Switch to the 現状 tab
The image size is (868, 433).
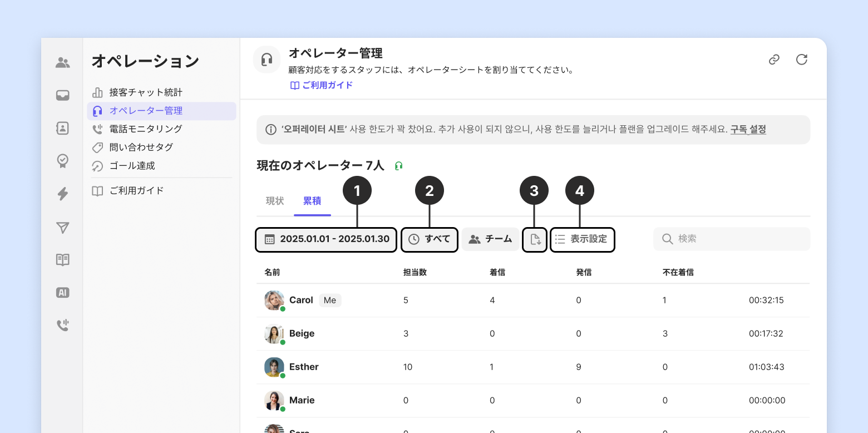click(275, 201)
